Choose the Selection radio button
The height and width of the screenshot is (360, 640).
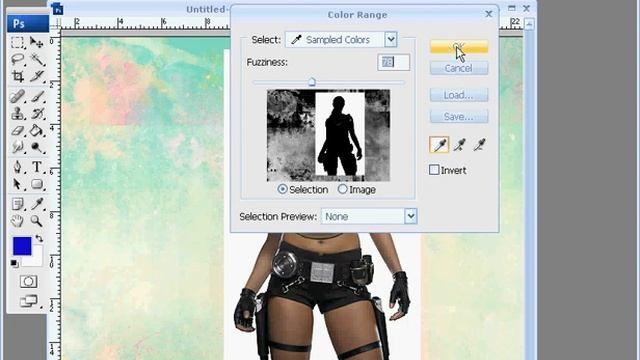[x=282, y=189]
